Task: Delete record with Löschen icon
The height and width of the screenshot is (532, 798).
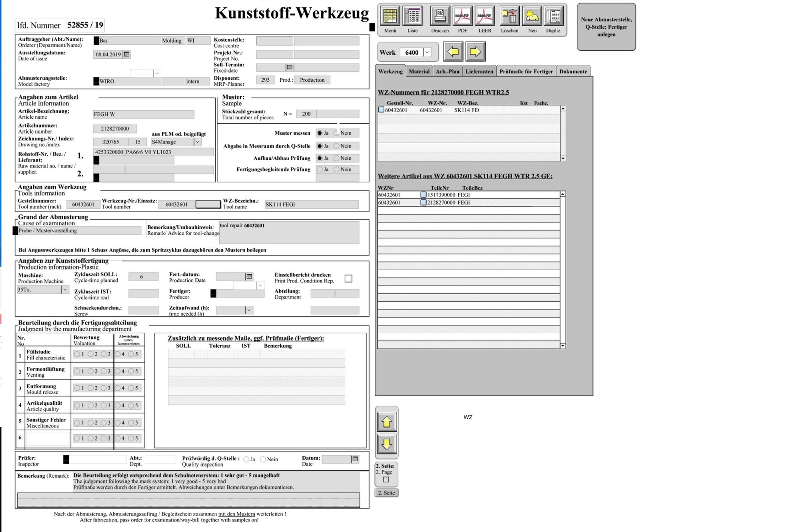Action: pyautogui.click(x=509, y=16)
